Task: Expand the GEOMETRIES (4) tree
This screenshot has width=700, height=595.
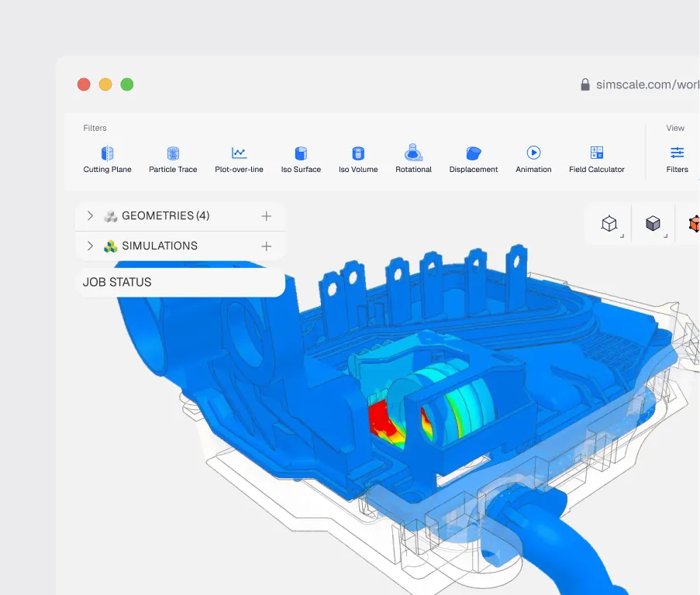Action: 90,216
